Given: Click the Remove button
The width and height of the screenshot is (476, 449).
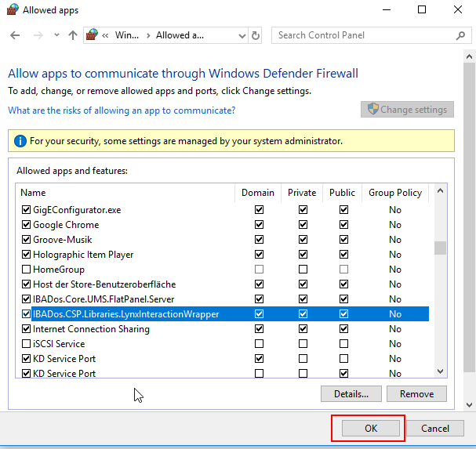Looking at the screenshot, I should tap(416, 394).
